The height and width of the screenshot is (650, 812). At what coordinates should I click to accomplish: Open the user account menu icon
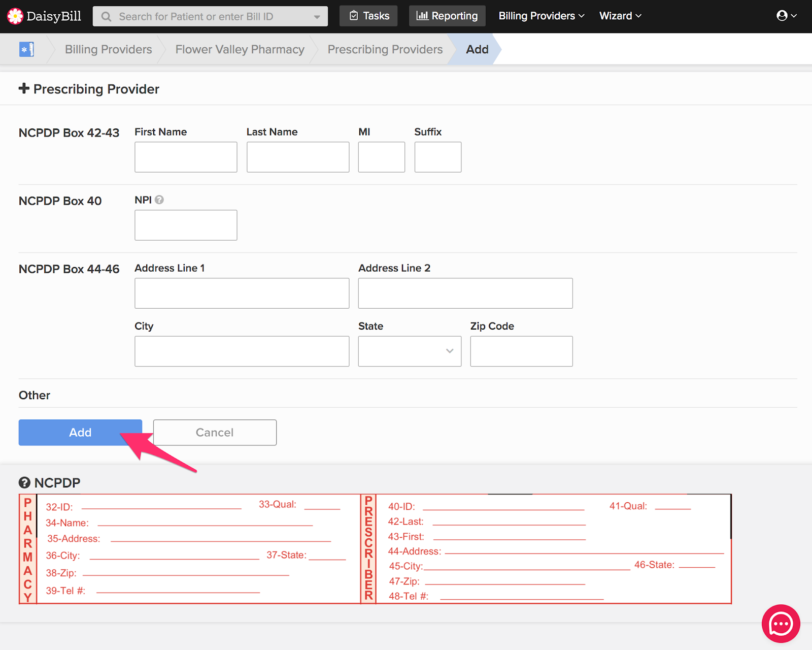pyautogui.click(x=786, y=16)
